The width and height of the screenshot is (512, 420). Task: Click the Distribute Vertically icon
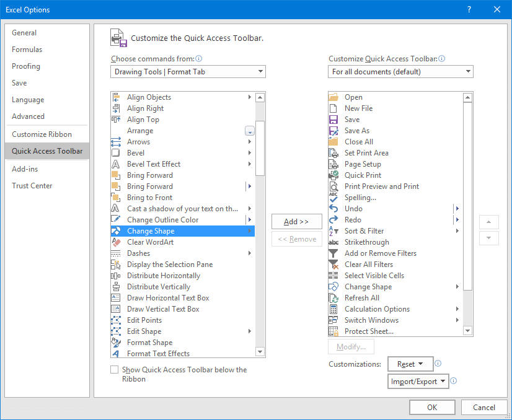coord(116,287)
